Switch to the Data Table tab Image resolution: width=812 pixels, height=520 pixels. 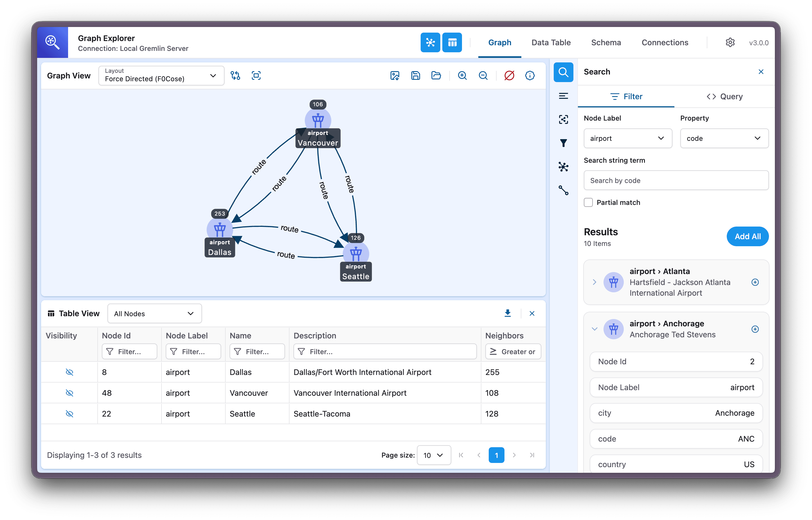tap(551, 42)
